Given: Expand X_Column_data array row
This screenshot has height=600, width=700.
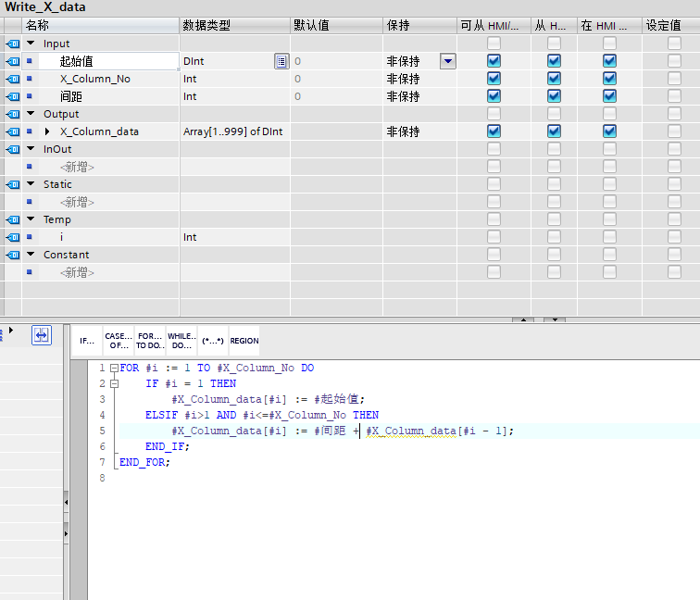Looking at the screenshot, I should coord(48,131).
